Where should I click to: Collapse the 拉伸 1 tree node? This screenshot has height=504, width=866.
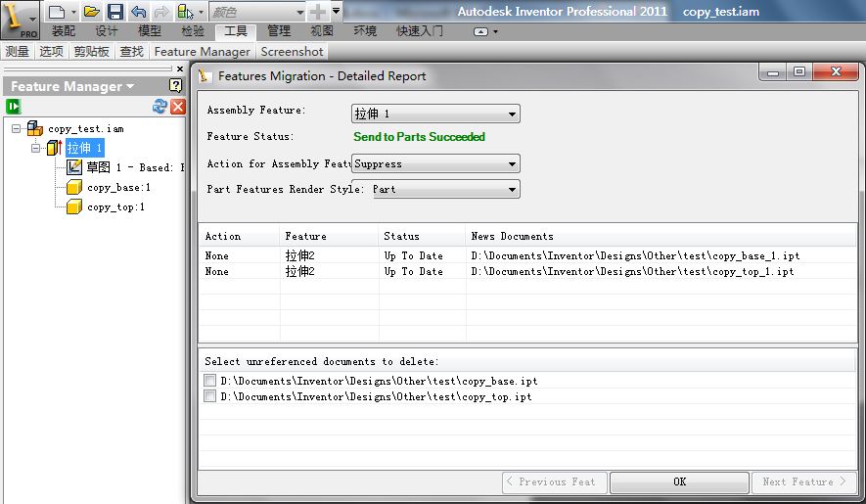click(x=35, y=148)
